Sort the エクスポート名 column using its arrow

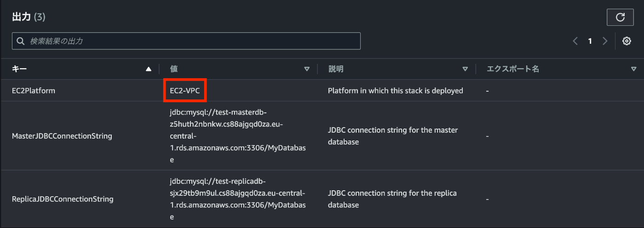(x=634, y=69)
